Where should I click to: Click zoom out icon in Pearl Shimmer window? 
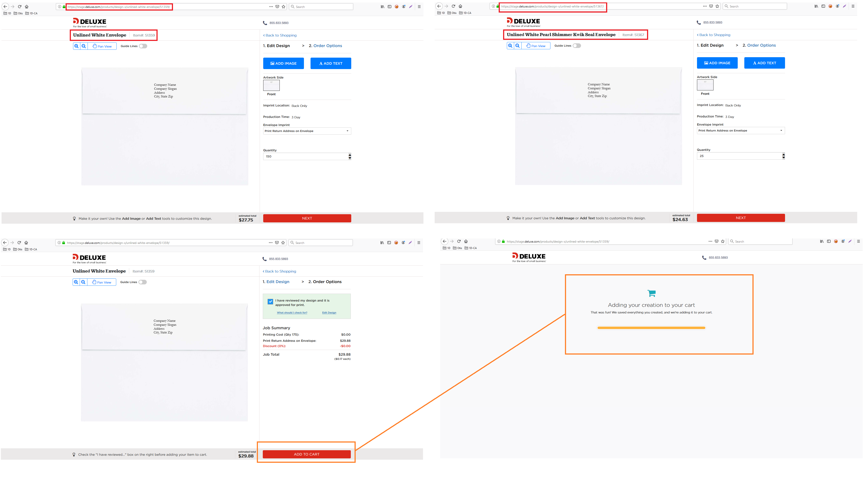[518, 46]
